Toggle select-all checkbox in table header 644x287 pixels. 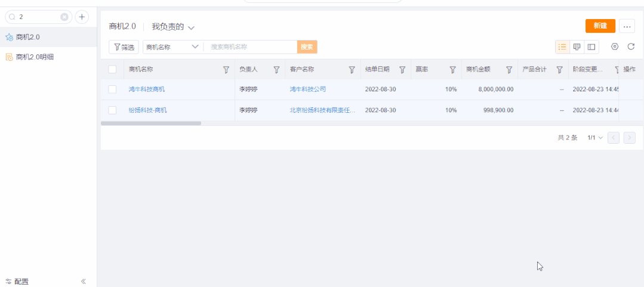[x=112, y=69]
